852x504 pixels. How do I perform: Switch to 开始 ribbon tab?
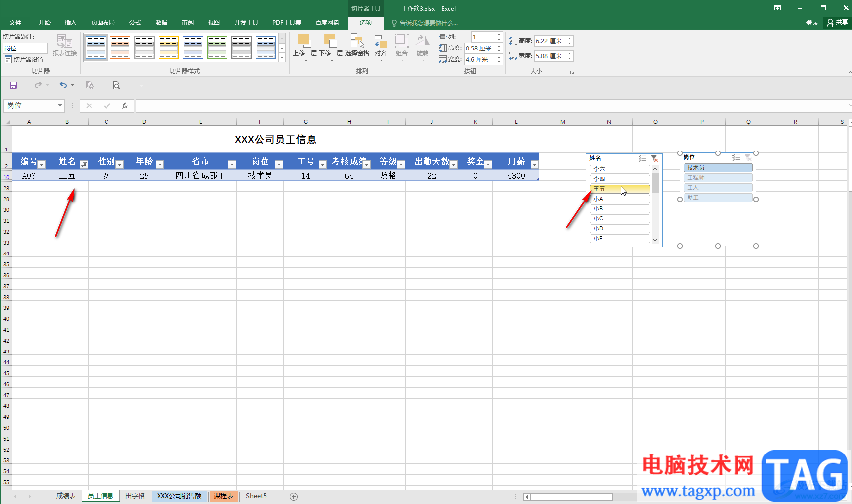[45, 23]
